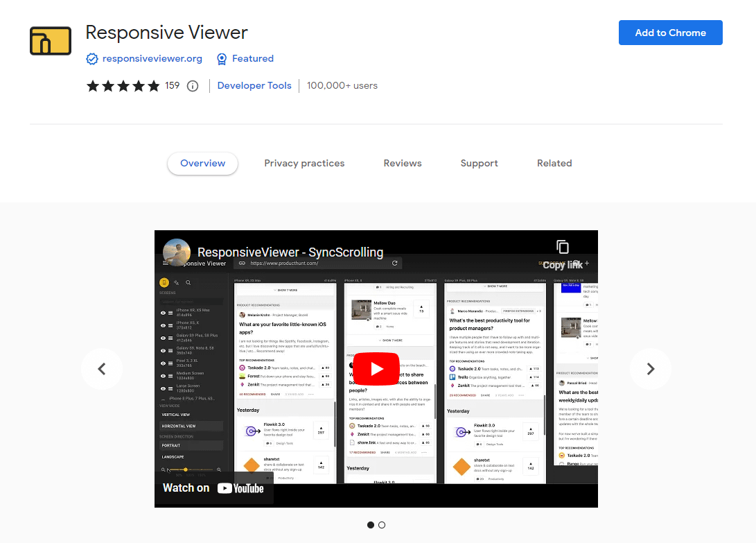
Task: Click the video channel avatar
Action: [x=177, y=252]
